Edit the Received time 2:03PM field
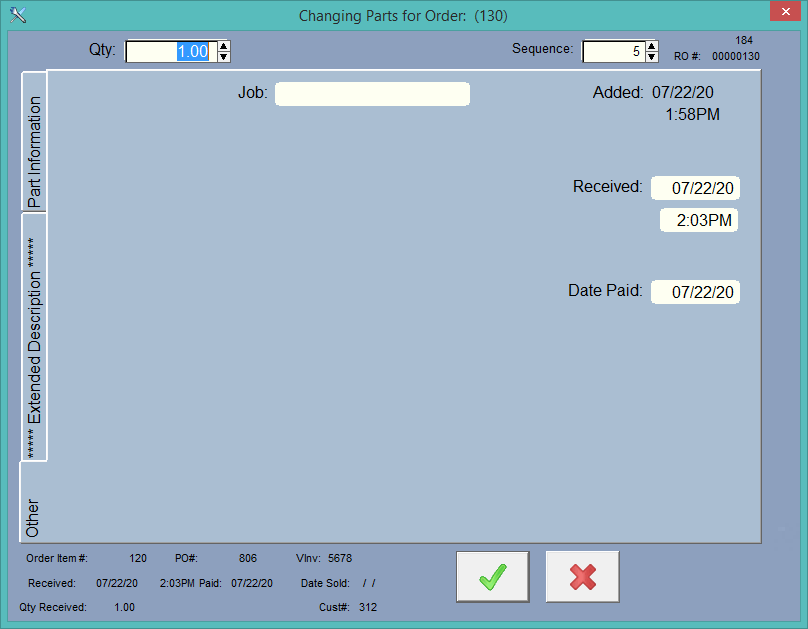Viewport: 808px width, 629px height. tap(699, 221)
